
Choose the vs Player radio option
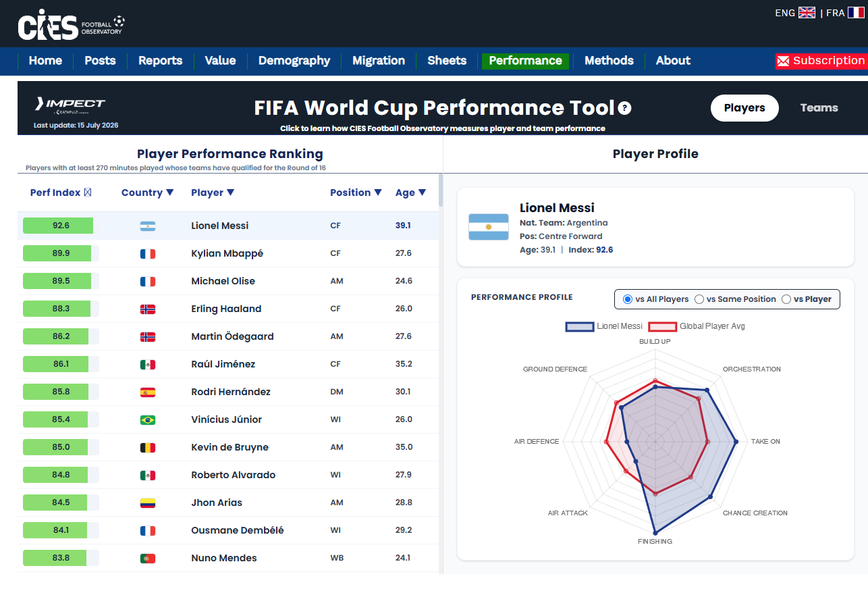[786, 299]
